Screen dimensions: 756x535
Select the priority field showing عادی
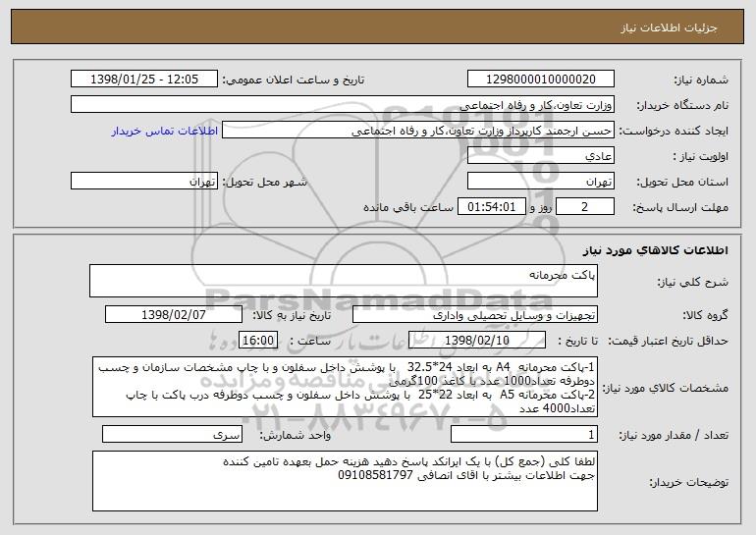tap(540, 156)
